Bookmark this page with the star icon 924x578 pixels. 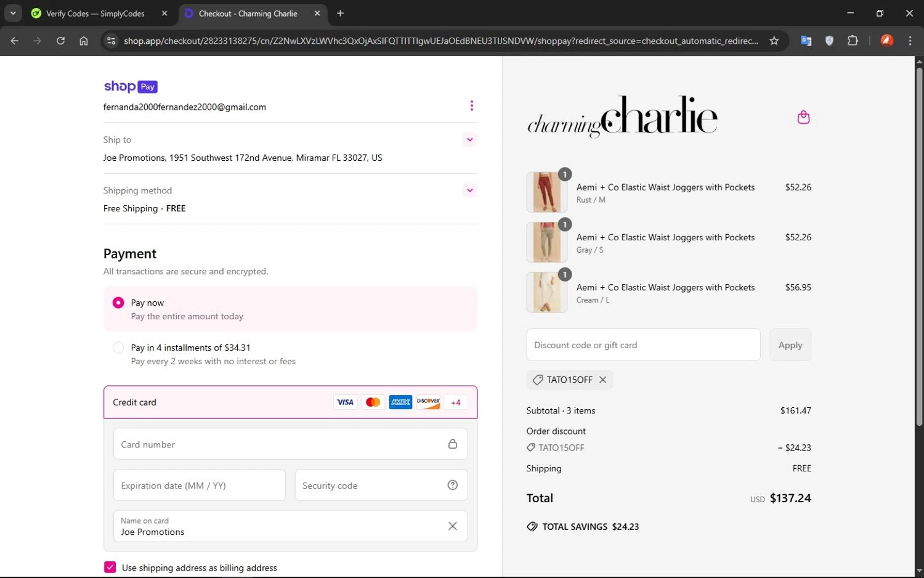tap(774, 41)
